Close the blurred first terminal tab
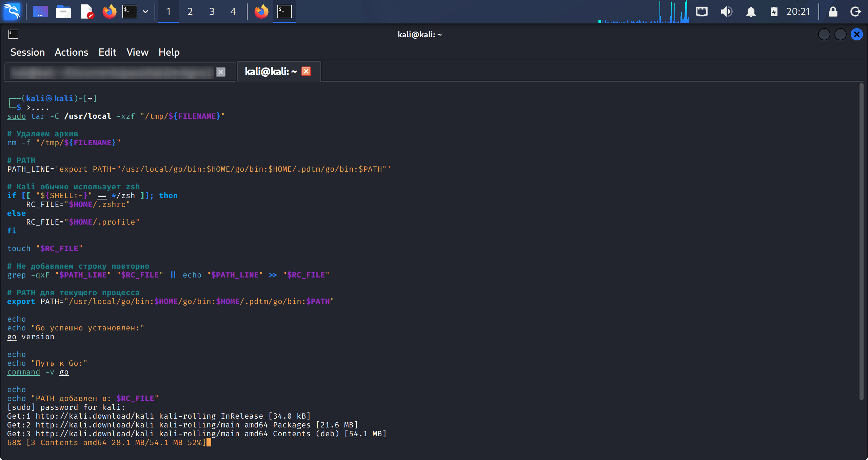868x460 pixels. [221, 72]
